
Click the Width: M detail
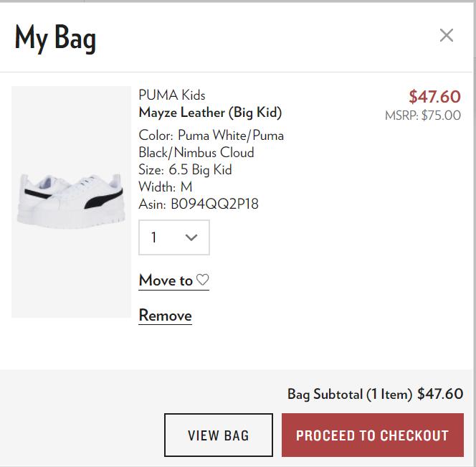[166, 187]
